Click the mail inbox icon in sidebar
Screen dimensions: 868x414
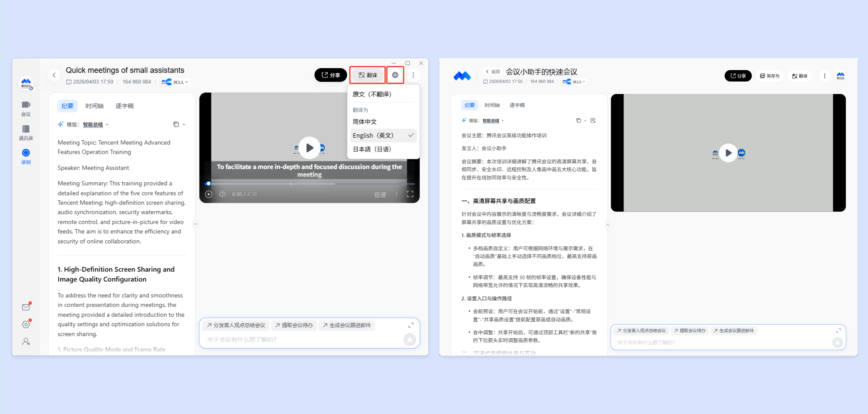pyautogui.click(x=26, y=307)
